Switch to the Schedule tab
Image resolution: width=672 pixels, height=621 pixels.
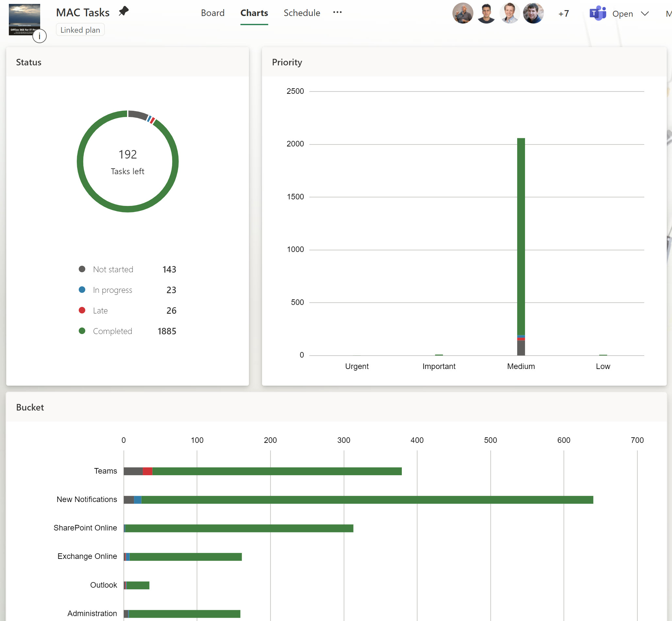(302, 13)
